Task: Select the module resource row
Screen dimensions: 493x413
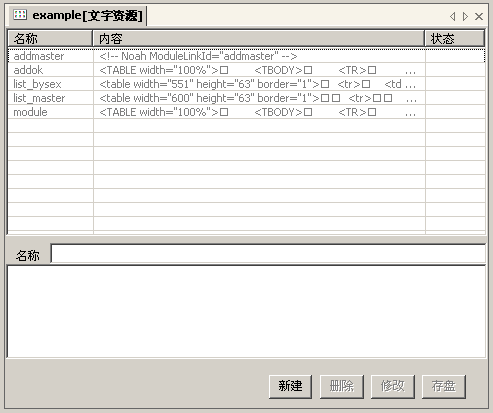Action: pos(246,112)
